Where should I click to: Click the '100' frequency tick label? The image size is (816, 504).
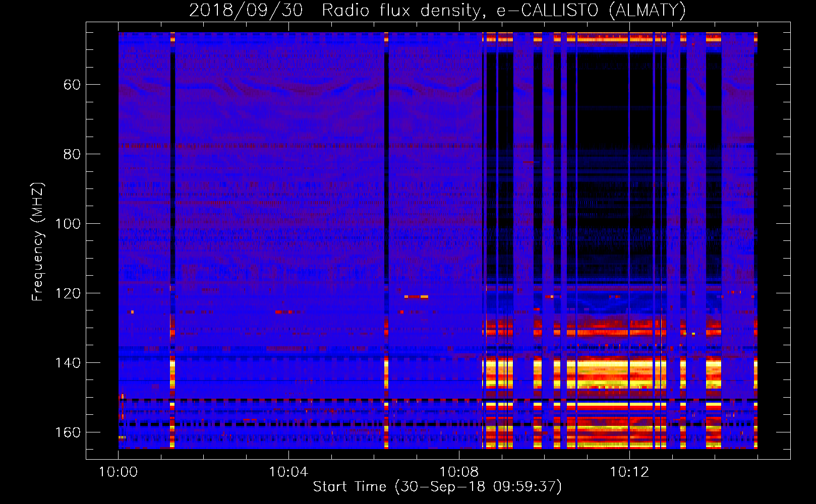(x=68, y=224)
